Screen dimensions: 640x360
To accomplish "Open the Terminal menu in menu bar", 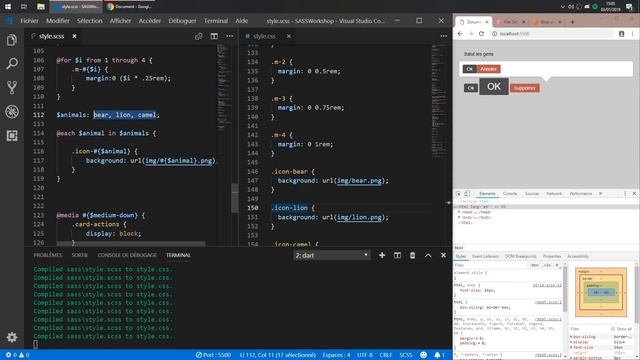I will point(216,21).
